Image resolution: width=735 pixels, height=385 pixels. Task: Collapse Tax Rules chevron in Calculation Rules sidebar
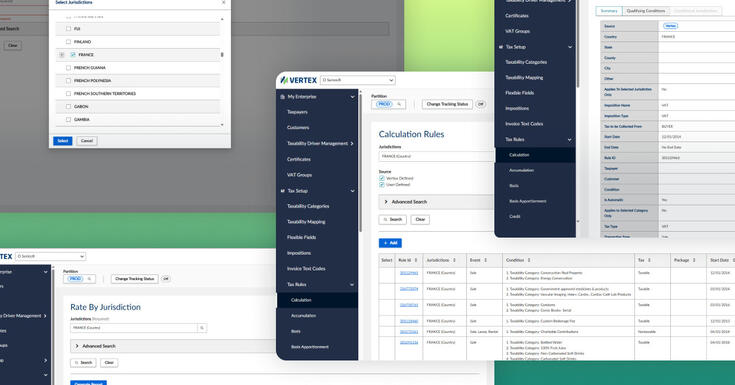coord(352,284)
